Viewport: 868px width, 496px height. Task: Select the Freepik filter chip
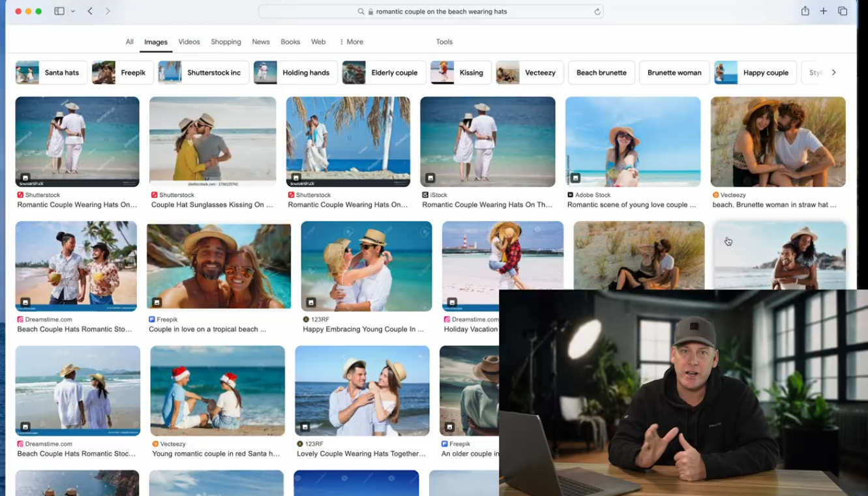123,72
